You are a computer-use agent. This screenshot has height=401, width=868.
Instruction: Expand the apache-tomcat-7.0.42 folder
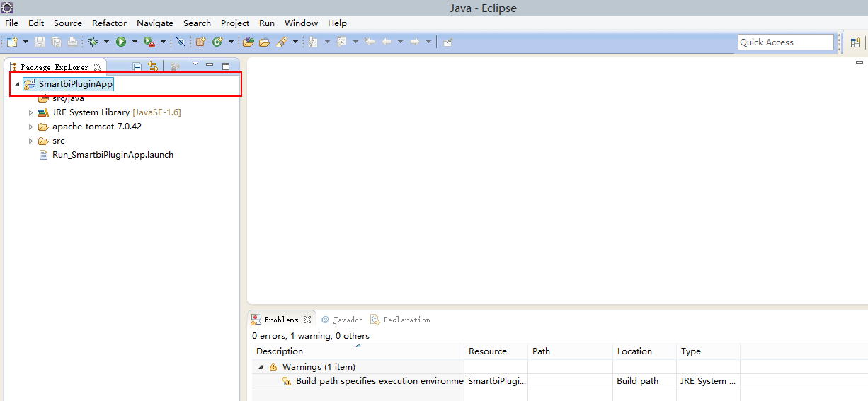(30, 127)
